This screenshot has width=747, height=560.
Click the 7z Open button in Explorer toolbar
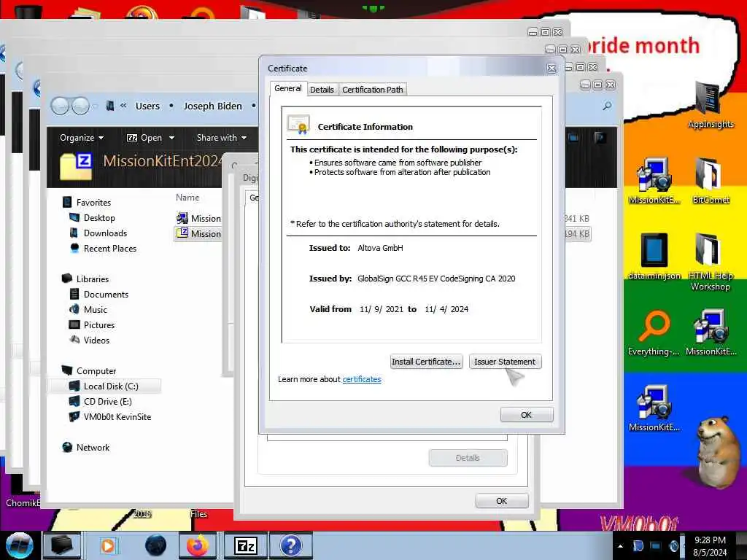(x=145, y=138)
